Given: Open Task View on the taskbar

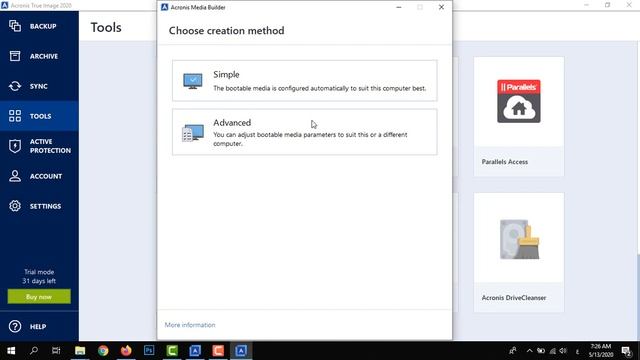Looking at the screenshot, I should pyautogui.click(x=56, y=351).
